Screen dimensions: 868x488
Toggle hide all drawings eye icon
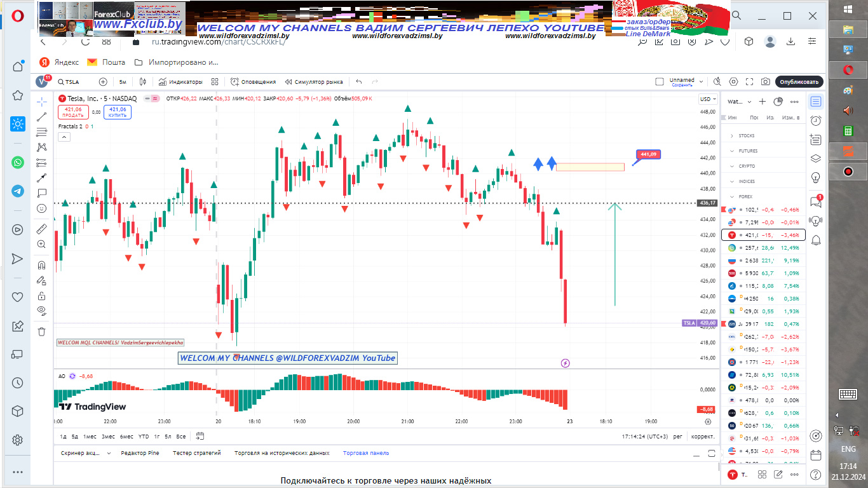pos(41,311)
